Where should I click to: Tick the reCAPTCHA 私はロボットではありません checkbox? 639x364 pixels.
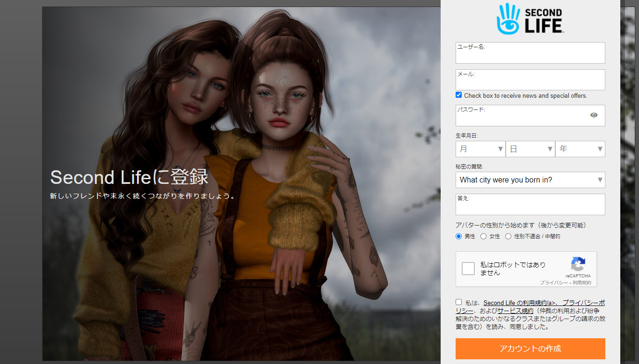(468, 269)
